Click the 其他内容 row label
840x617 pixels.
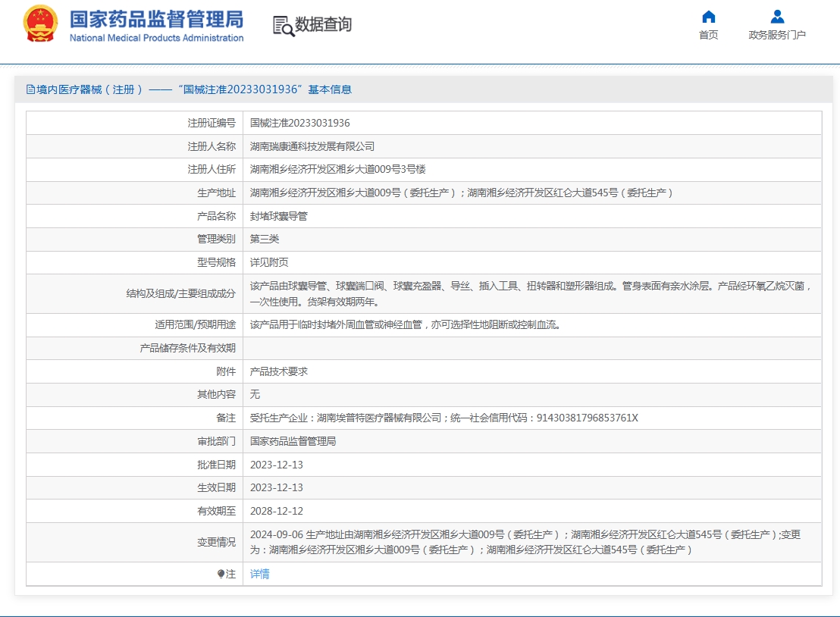tap(216, 394)
